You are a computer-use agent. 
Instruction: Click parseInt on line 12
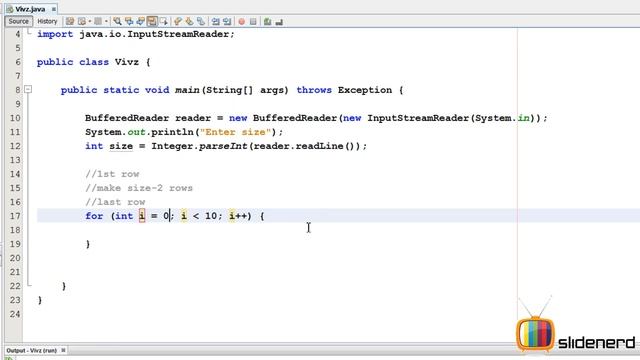(223, 146)
